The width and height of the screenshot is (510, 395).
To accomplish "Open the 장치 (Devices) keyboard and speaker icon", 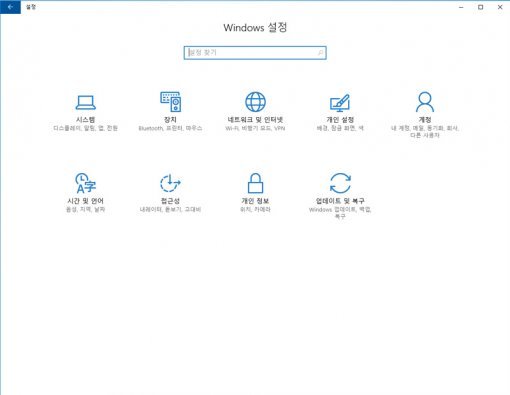I will [171, 102].
